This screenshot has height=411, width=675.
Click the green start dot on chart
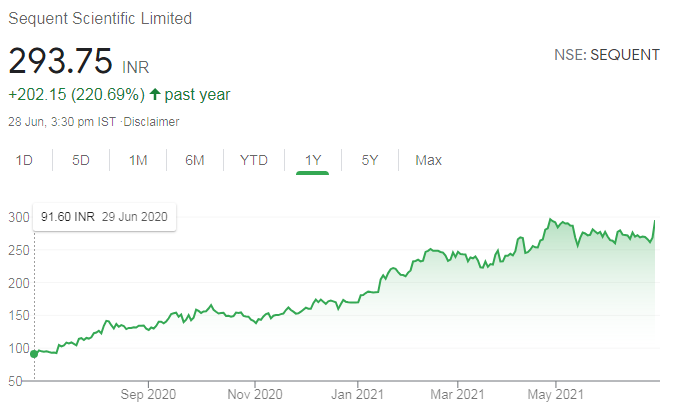point(34,353)
